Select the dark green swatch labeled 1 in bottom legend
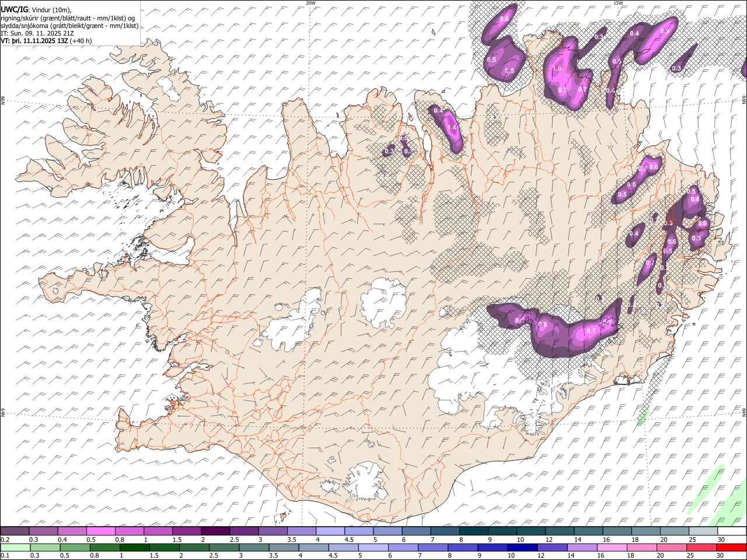The image size is (747, 560). 135,547
